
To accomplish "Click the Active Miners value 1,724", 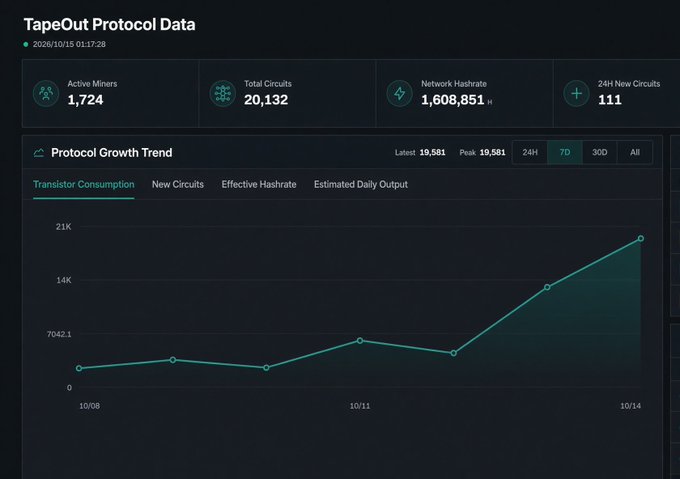I will coord(85,100).
